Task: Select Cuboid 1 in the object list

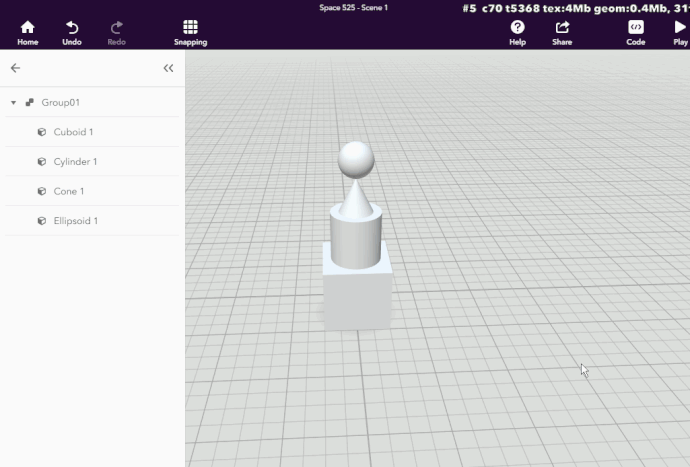Action: (x=73, y=132)
